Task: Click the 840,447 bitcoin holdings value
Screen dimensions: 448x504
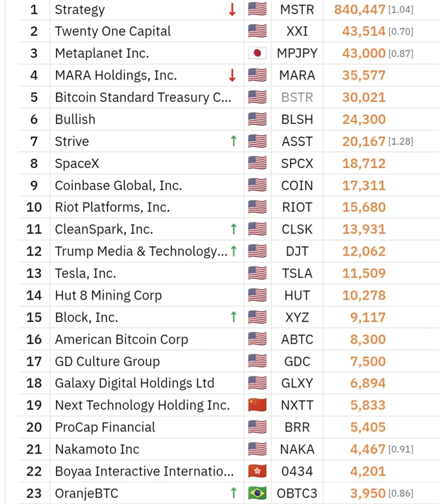Action: (x=360, y=10)
